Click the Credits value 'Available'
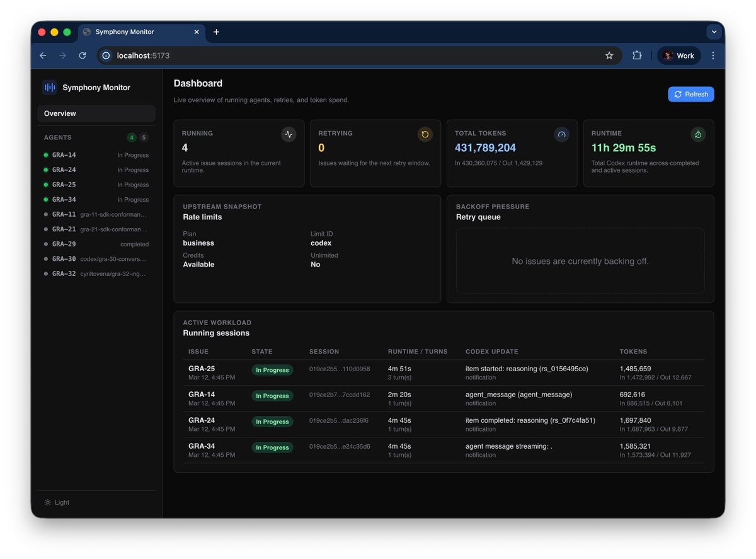 click(198, 265)
